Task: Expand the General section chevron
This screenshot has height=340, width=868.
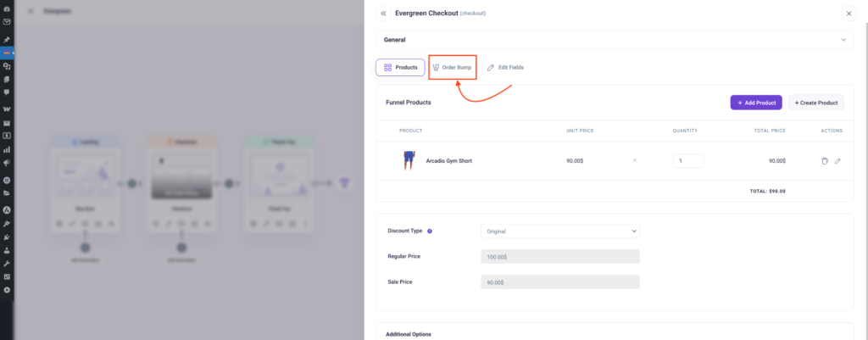Action: [x=843, y=40]
